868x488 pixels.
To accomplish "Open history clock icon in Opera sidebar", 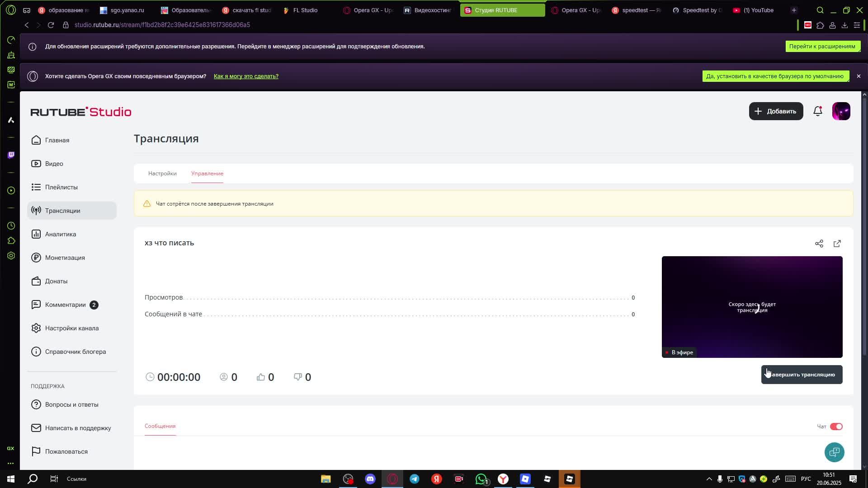I will [11, 225].
